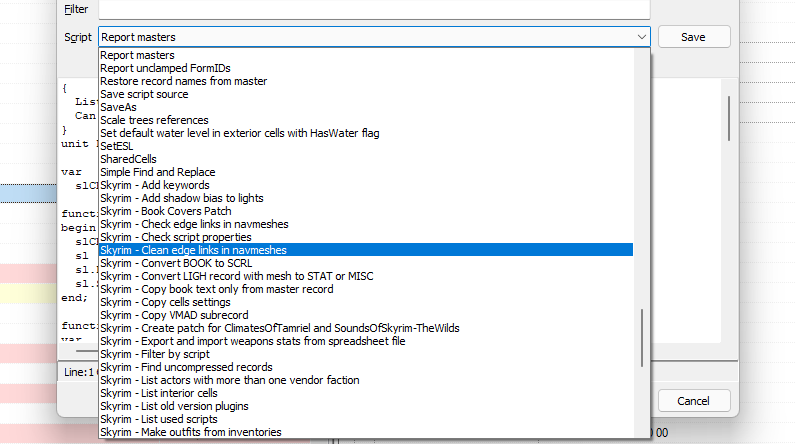The height and width of the screenshot is (444, 796).
Task: Select highlighted 'Skyrim - Clean edge links in navmeshes'
Action: (366, 250)
